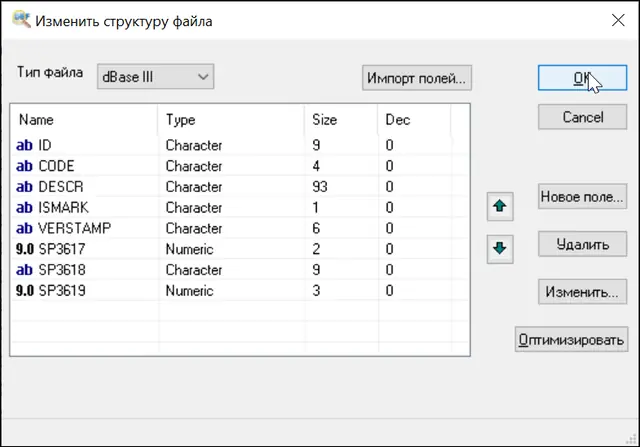Select the SP3619 field name
Image resolution: width=640 pixels, height=447 pixels.
coord(62,291)
